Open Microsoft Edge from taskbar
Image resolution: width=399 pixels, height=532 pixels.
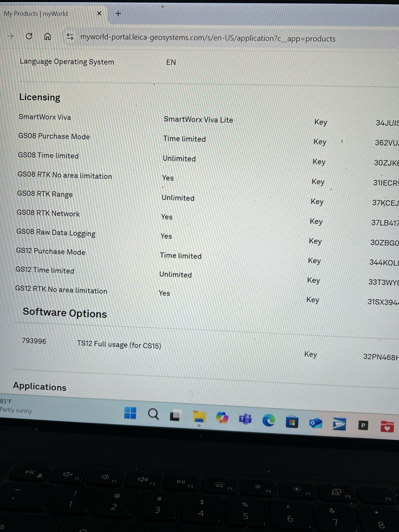click(269, 420)
